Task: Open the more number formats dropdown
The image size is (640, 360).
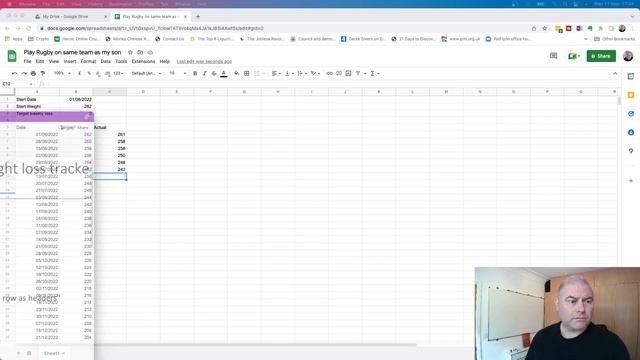Action: click(118, 73)
